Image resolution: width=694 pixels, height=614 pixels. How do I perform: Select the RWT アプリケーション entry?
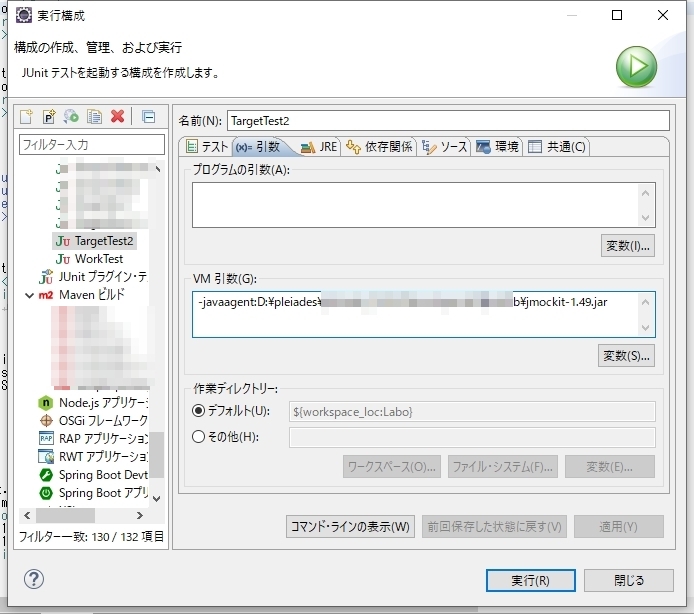pos(93,457)
